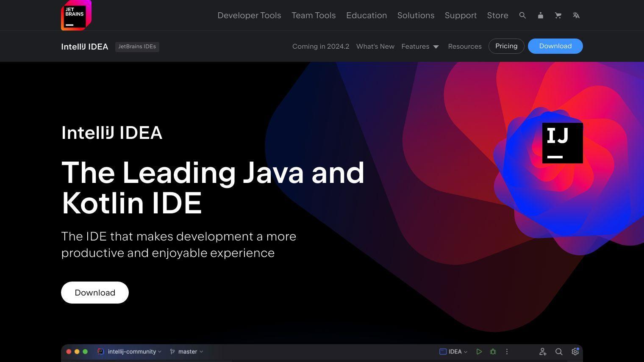Viewport: 644px width, 362px height.
Task: Open the Resources link
Action: pos(465,47)
